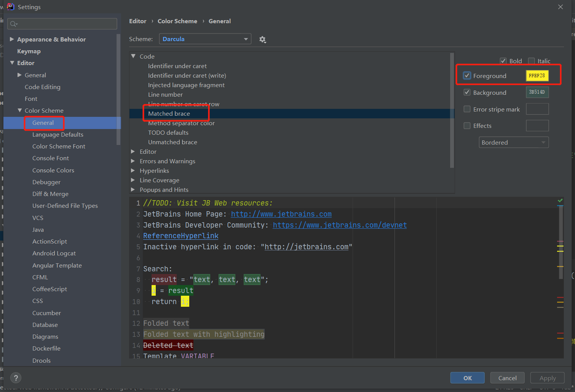Click the jetbrains.com homepage link in preview

click(x=281, y=214)
